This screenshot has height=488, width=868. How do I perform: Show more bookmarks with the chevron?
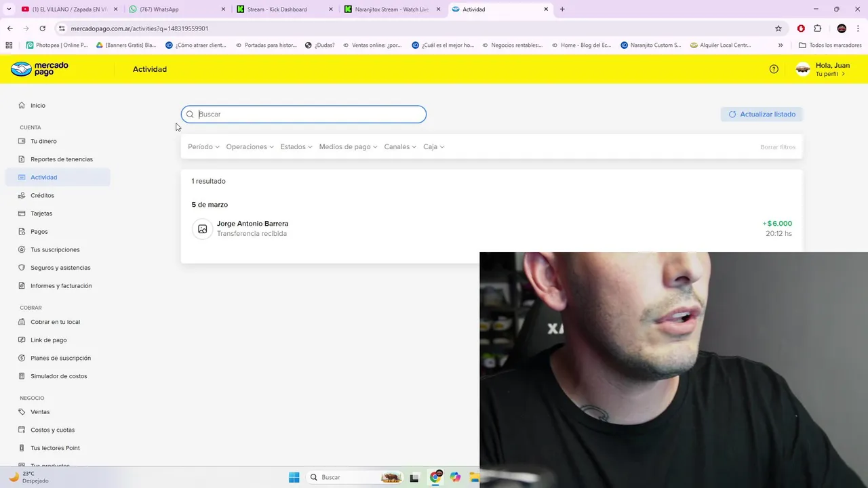(781, 45)
